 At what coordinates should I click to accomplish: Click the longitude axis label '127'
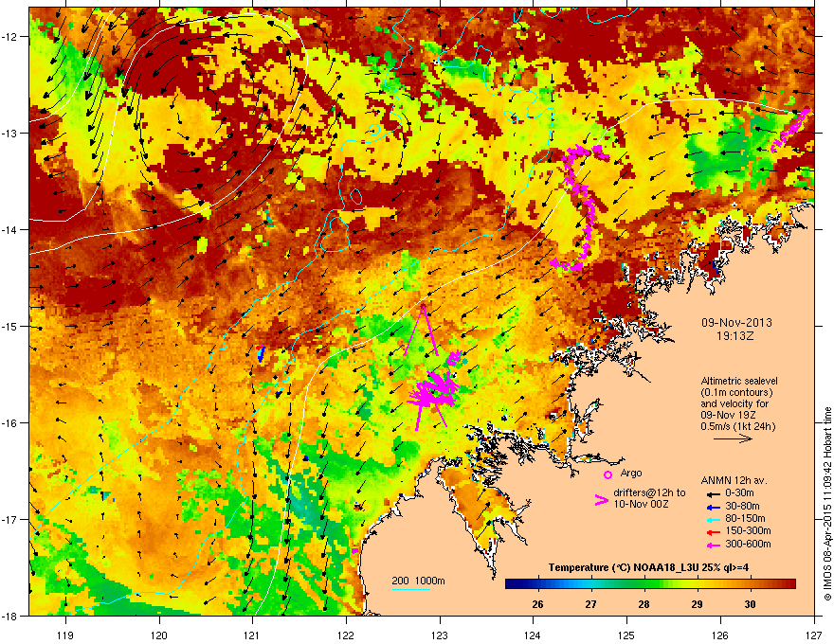(x=814, y=635)
